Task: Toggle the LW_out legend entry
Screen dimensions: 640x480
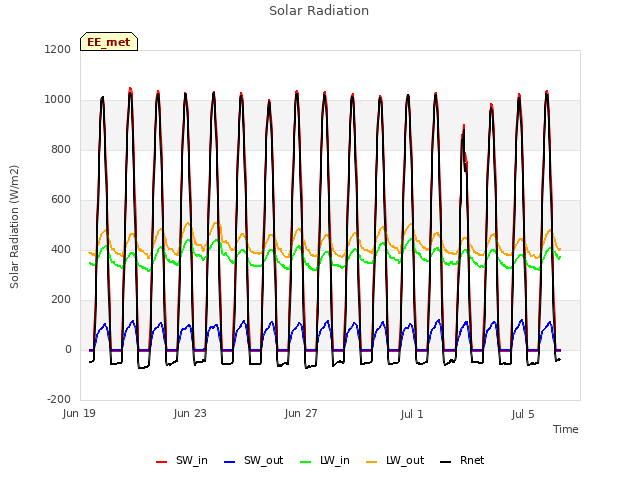Action: 395,461
